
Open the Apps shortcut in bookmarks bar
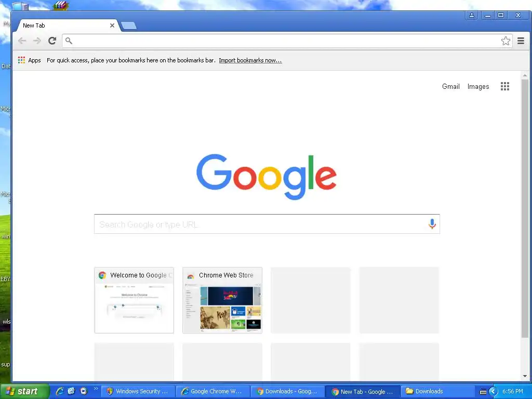click(30, 60)
